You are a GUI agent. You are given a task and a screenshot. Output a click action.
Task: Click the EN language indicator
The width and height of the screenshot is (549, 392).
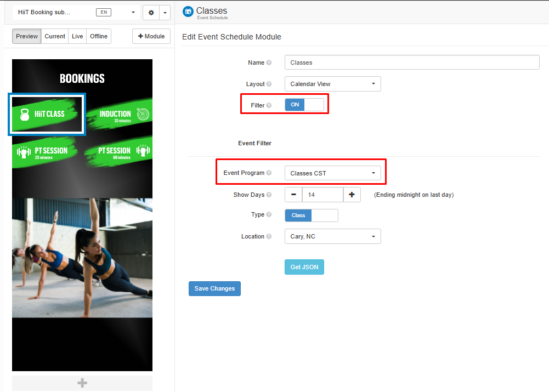point(104,12)
